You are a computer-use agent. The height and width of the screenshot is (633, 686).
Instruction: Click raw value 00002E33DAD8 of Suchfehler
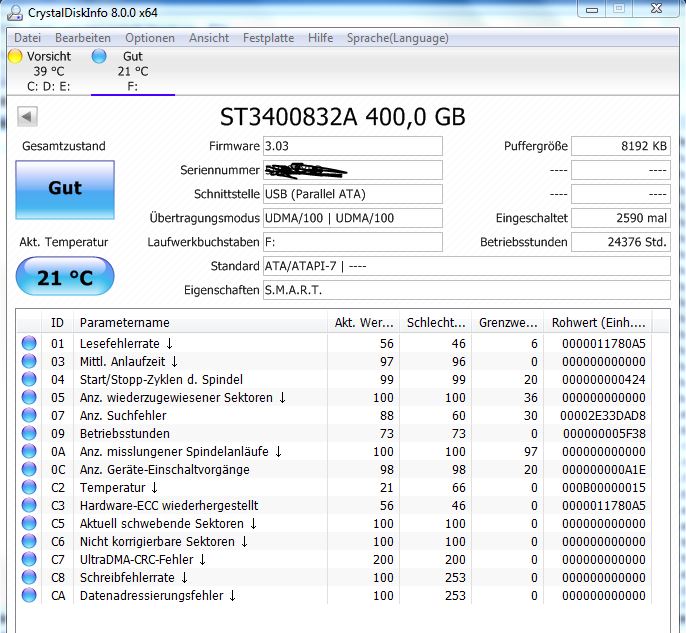pos(603,415)
